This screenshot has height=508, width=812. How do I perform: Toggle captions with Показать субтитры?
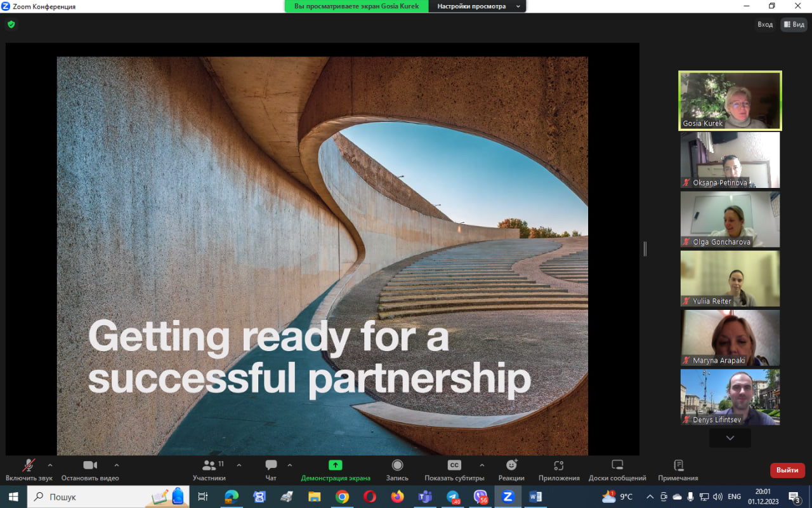[x=454, y=465]
